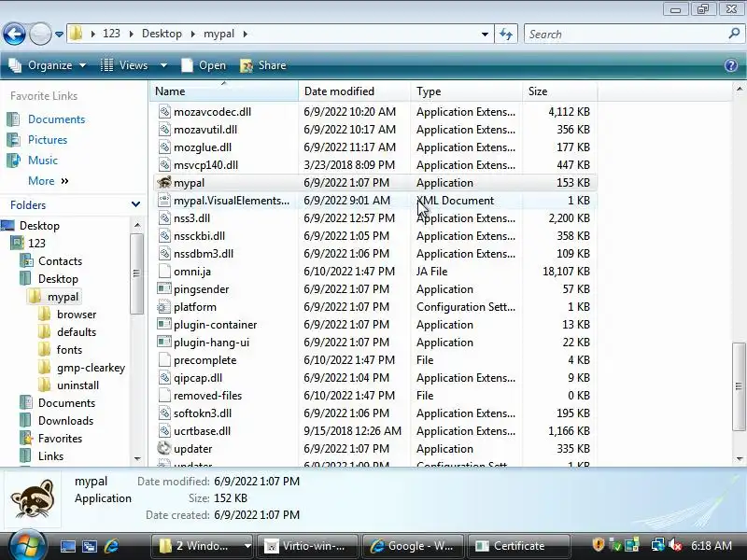
Task: Click the Windows Start orb
Action: [27, 545]
